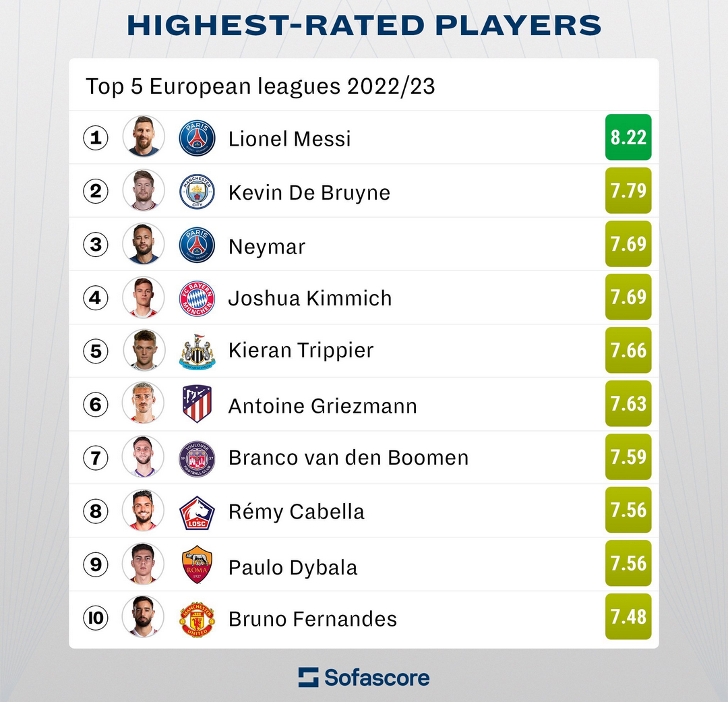
Task: Click the Manchester City crest icon
Action: coord(197,192)
